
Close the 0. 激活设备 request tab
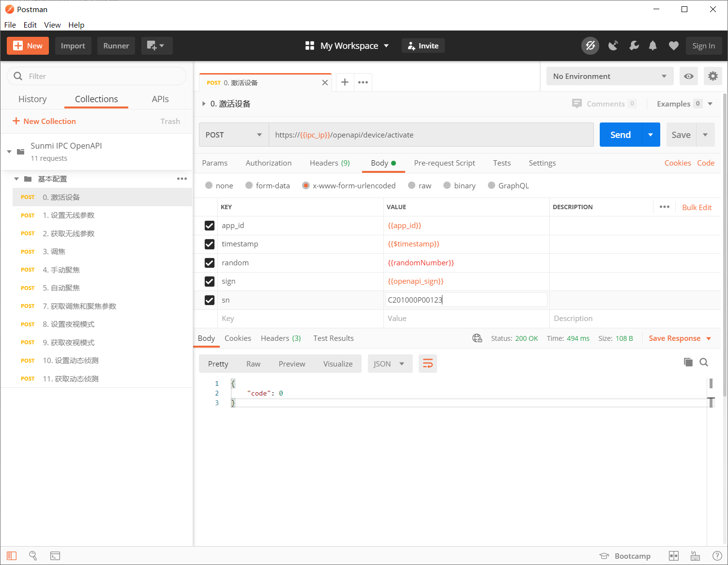[x=325, y=83]
